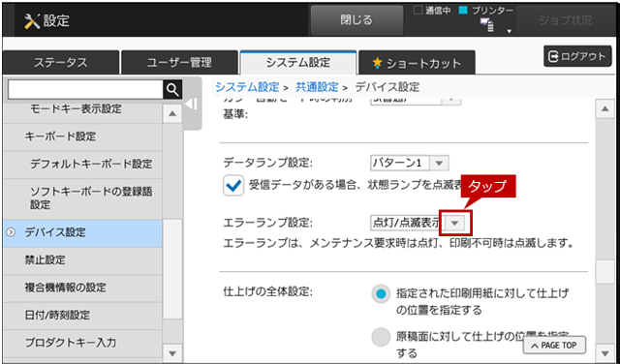Click main content scrollbar up arrow
Image resolution: width=620 pixels, height=364 pixels.
coord(604,109)
